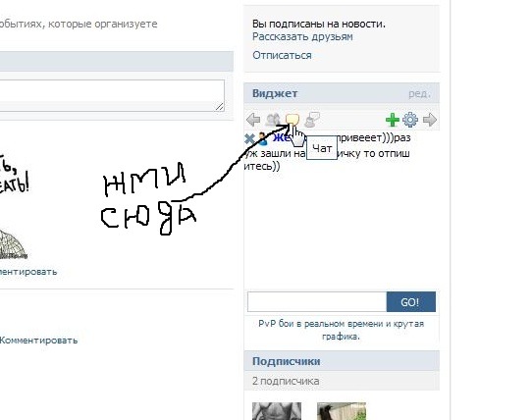Open the second subscriber's avatar thumbnail
Viewport: 532px width, 420px height.
342,411
